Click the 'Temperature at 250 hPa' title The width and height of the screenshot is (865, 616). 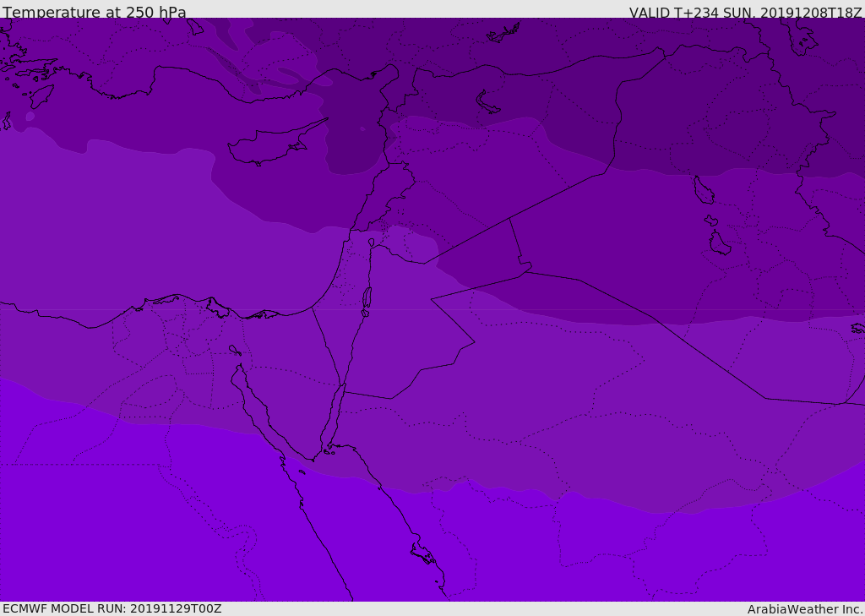tap(95, 12)
